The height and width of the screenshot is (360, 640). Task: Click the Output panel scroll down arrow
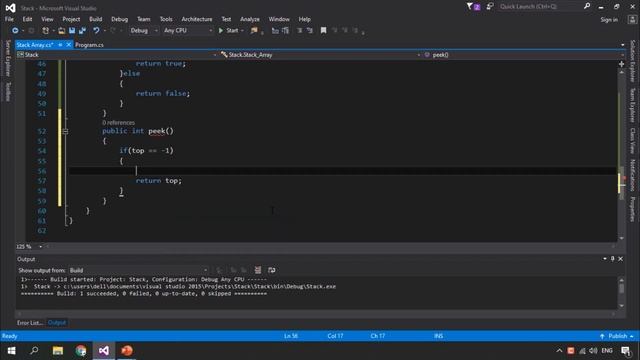pyautogui.click(x=621, y=305)
